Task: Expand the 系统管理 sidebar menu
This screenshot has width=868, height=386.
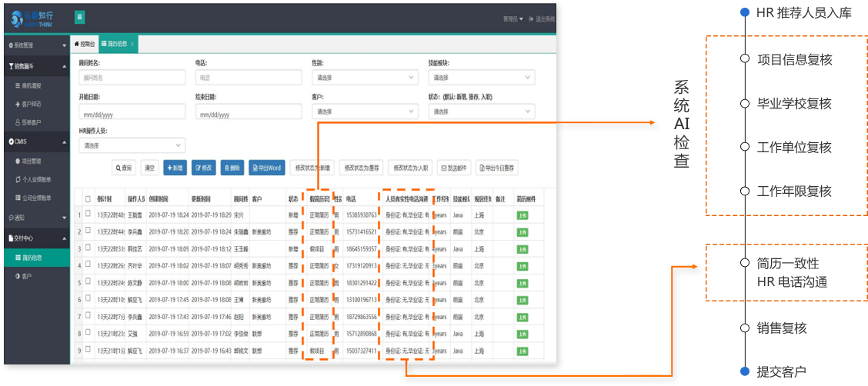Action: (x=35, y=45)
